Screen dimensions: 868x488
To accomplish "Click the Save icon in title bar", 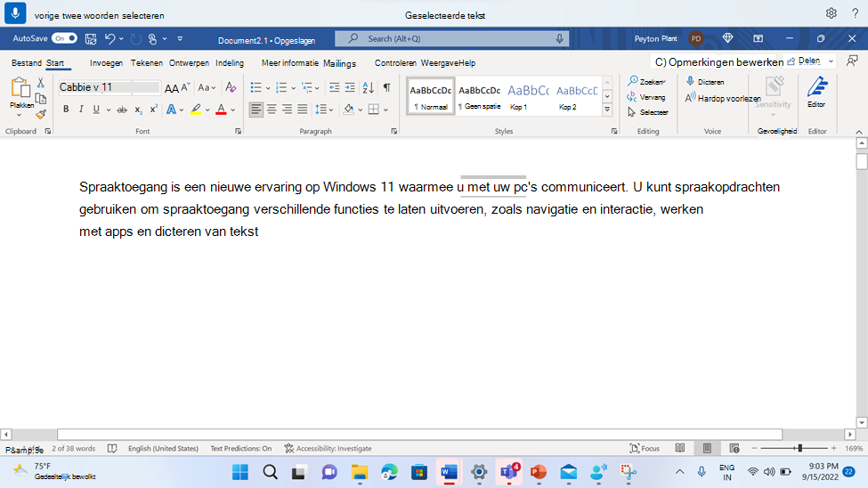I will 91,39.
